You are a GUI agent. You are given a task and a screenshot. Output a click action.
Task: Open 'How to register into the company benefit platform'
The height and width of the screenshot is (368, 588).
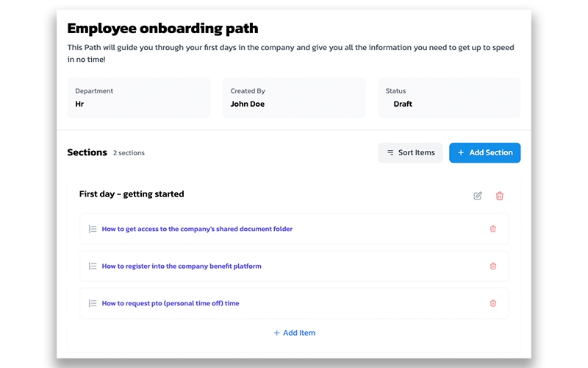pyautogui.click(x=182, y=266)
